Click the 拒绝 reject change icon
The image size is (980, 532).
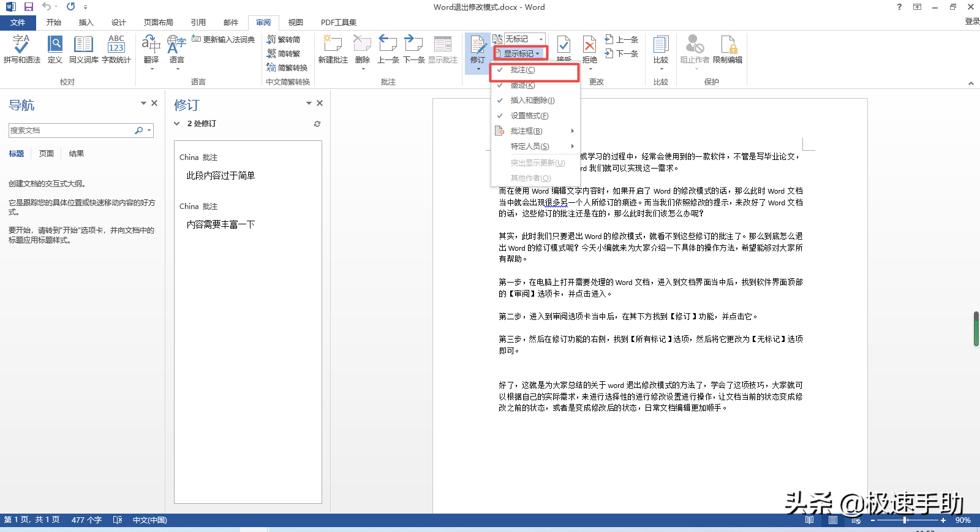tap(589, 45)
